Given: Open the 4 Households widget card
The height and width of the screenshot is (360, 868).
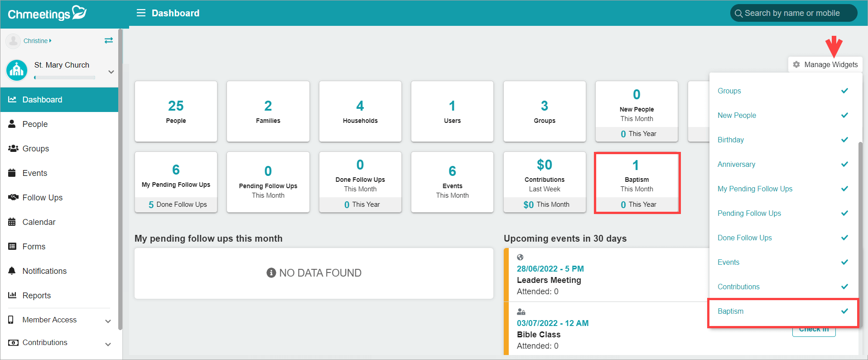Looking at the screenshot, I should [360, 112].
